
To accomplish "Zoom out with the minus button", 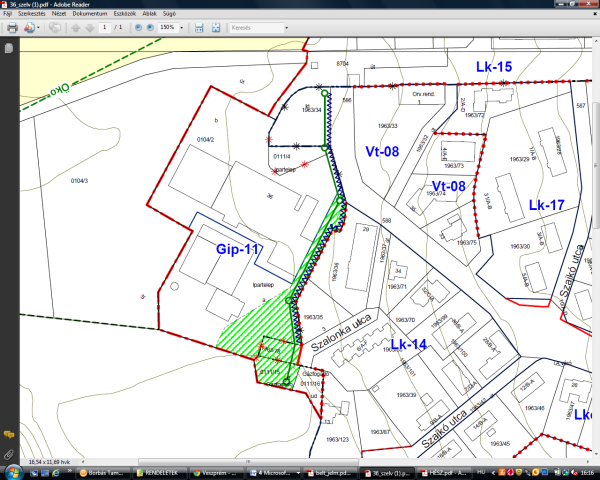I will click(x=137, y=28).
